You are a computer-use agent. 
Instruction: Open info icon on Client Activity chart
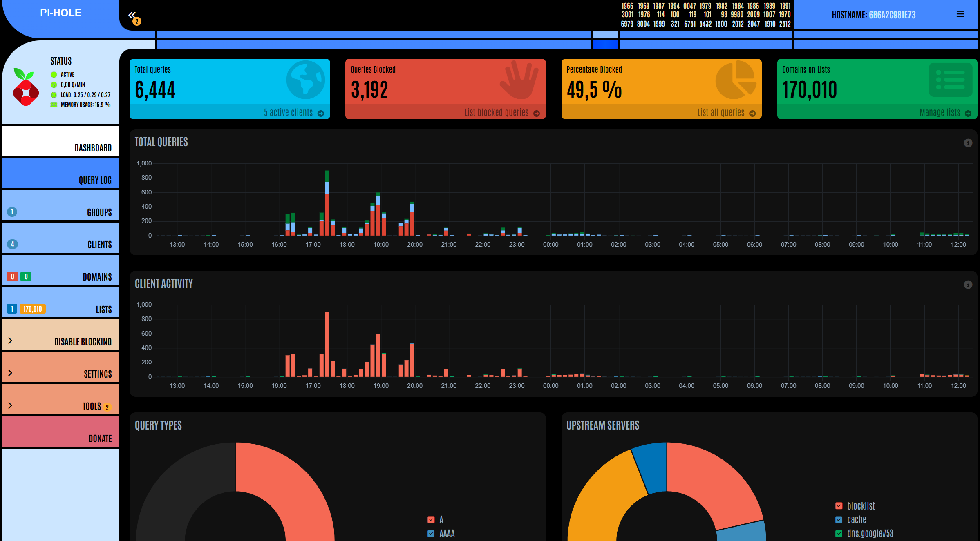968,285
